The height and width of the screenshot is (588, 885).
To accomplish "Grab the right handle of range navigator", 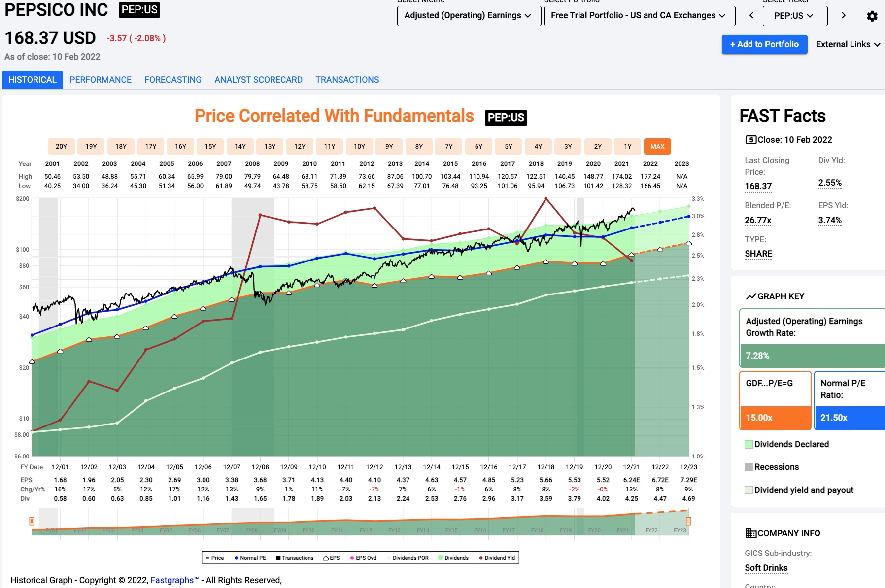I will 688,521.
